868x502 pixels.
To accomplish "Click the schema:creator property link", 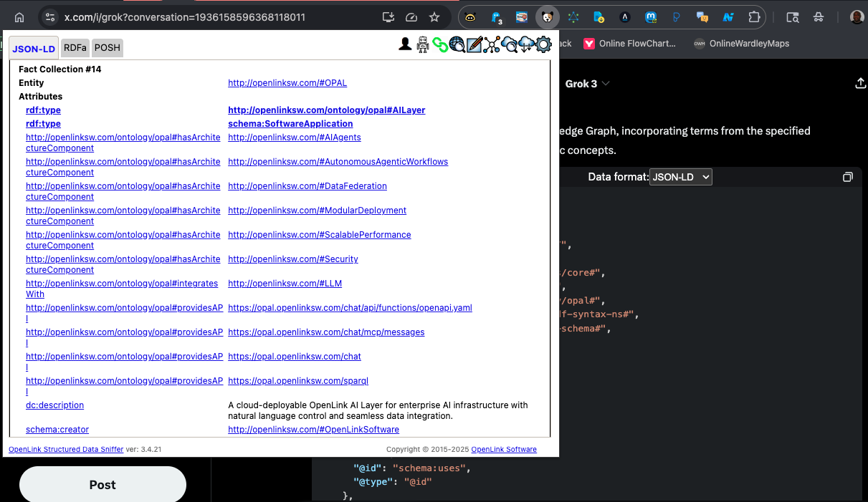I will click(x=57, y=430).
